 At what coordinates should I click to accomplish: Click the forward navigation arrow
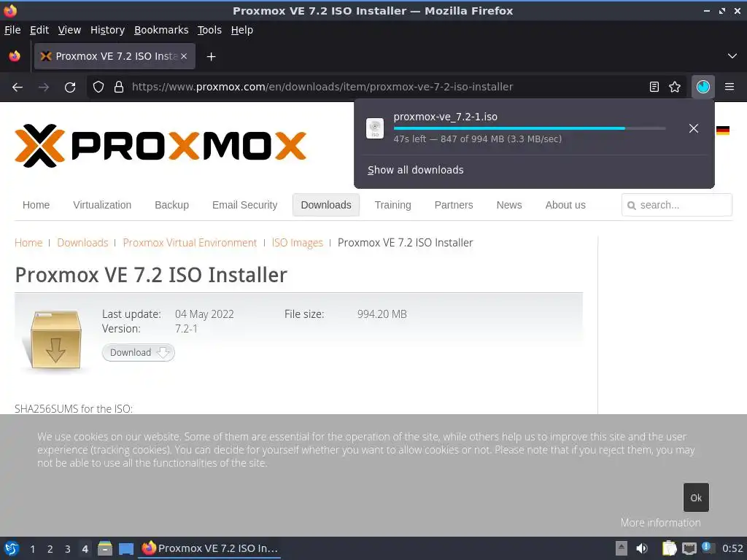[x=44, y=87]
